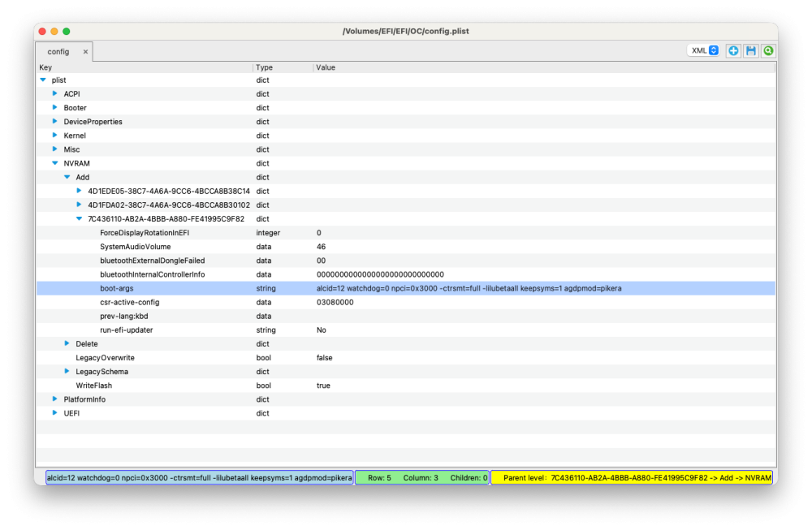
Task: Expand the LegacySchema dict
Action: (x=67, y=372)
